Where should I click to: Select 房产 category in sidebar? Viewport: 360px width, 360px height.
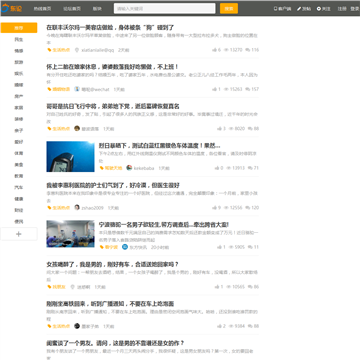click(19, 96)
